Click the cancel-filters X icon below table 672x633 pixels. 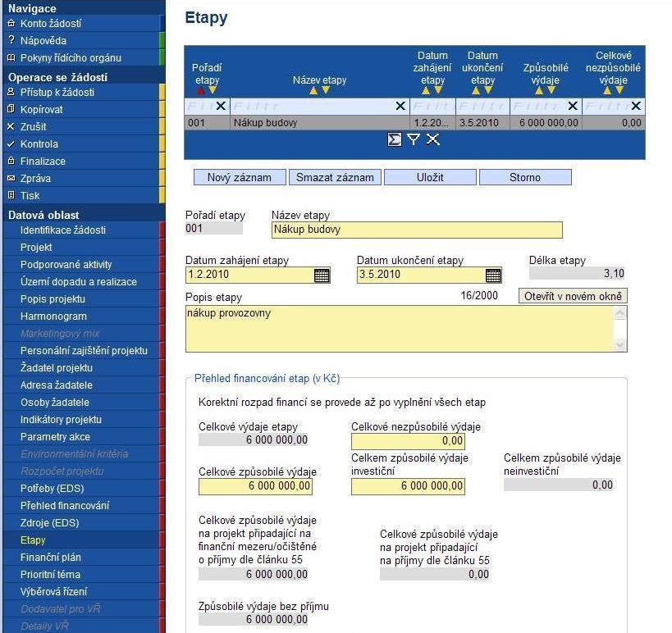coord(433,139)
